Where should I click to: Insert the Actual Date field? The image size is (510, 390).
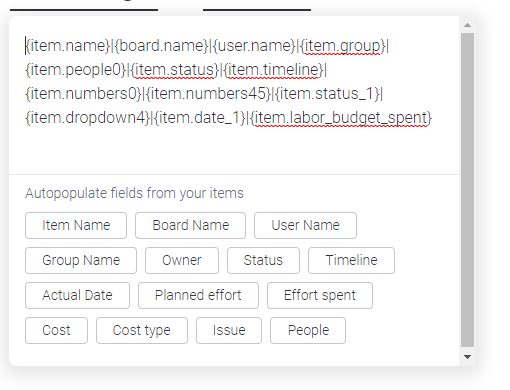77,295
